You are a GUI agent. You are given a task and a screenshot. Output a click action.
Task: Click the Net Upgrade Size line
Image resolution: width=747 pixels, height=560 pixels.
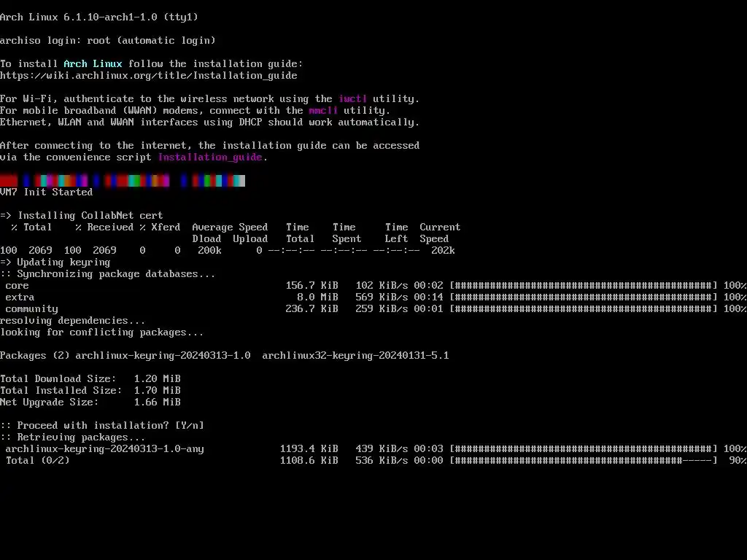90,402
